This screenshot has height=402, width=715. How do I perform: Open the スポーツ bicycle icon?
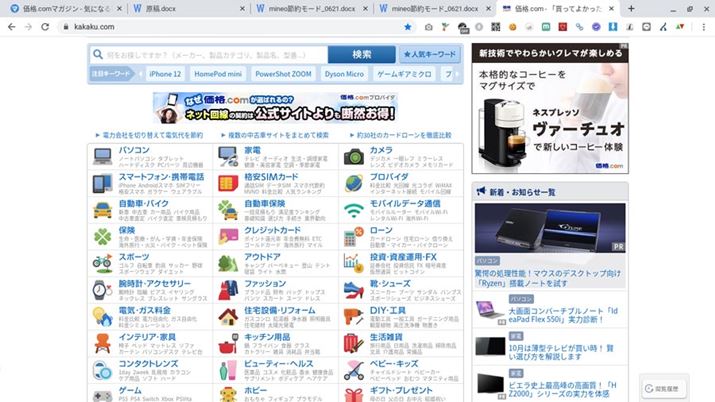(103, 263)
